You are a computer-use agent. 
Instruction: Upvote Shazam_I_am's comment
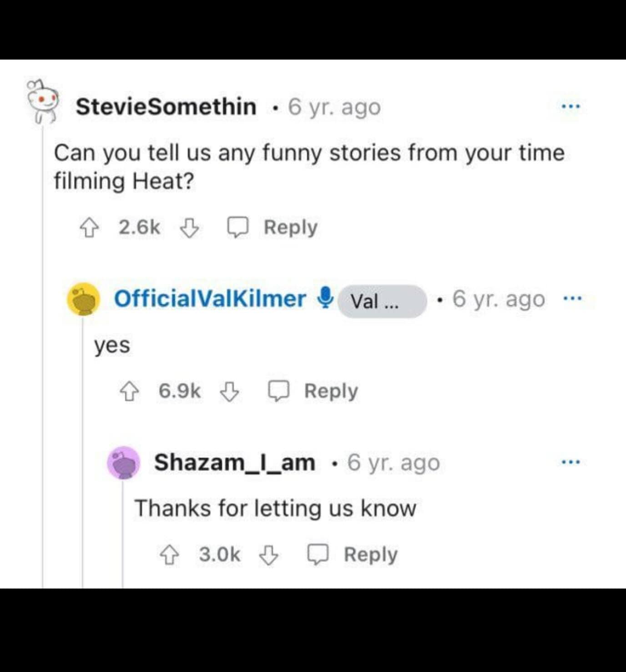169,555
